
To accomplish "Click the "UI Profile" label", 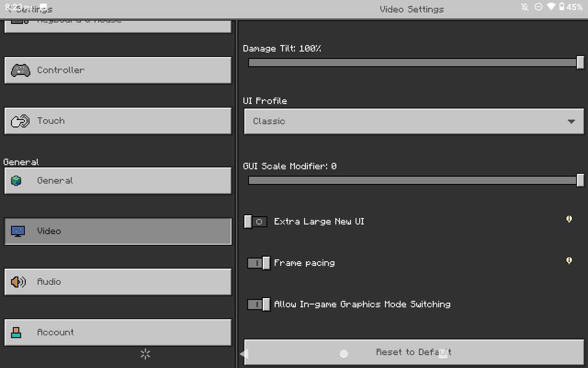I will (265, 101).
